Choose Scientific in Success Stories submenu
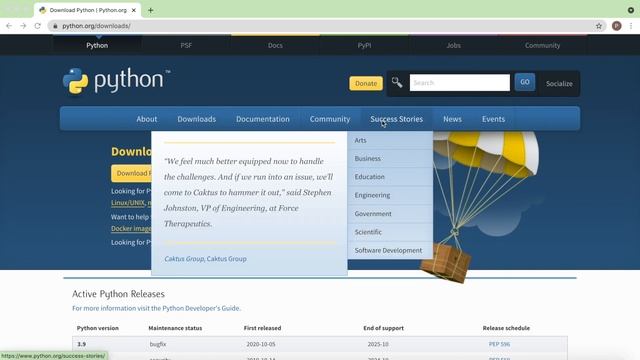640x360 pixels. pos(390,232)
